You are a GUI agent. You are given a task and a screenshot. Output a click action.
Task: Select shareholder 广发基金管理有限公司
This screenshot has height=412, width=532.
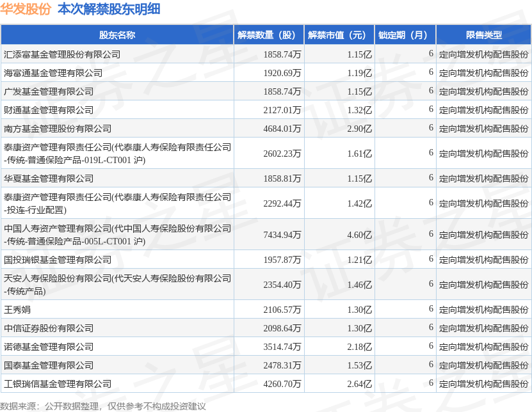[49, 91]
